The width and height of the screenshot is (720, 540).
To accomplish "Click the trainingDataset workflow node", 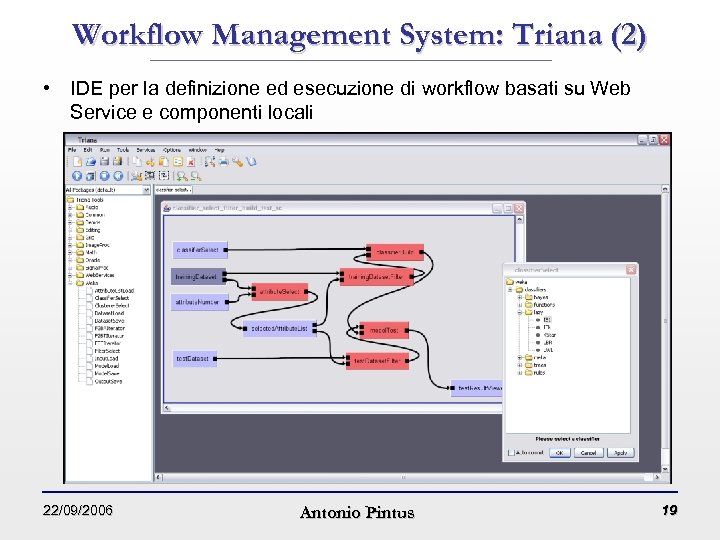I will [x=198, y=277].
